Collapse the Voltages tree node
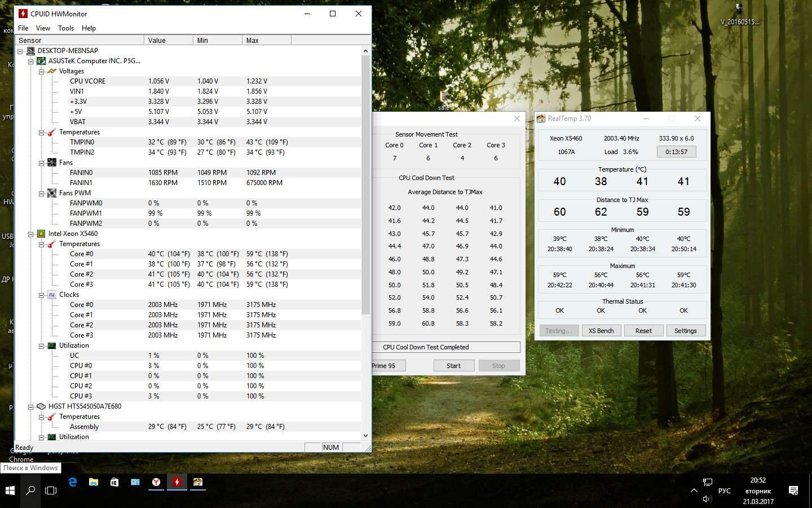The height and width of the screenshot is (508, 812). [x=41, y=72]
